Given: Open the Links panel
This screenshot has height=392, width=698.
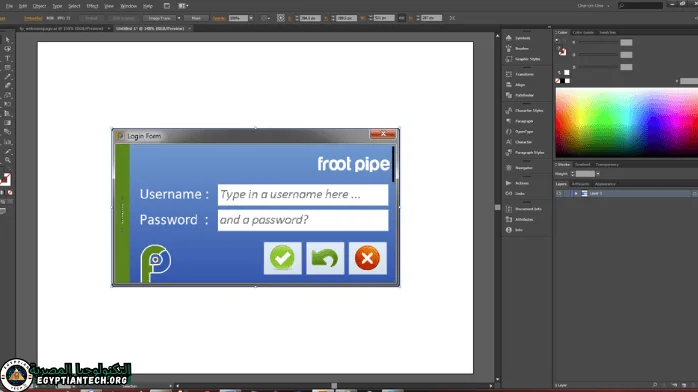Looking at the screenshot, I should [520, 194].
